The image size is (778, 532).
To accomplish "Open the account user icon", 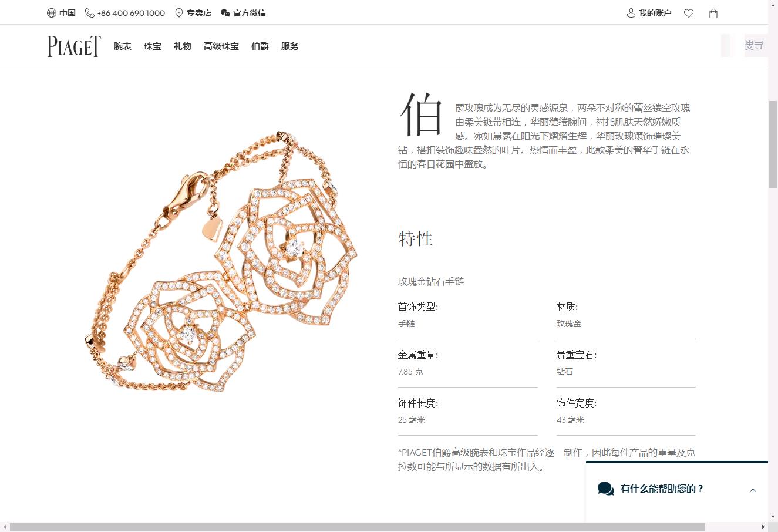I will pos(631,13).
